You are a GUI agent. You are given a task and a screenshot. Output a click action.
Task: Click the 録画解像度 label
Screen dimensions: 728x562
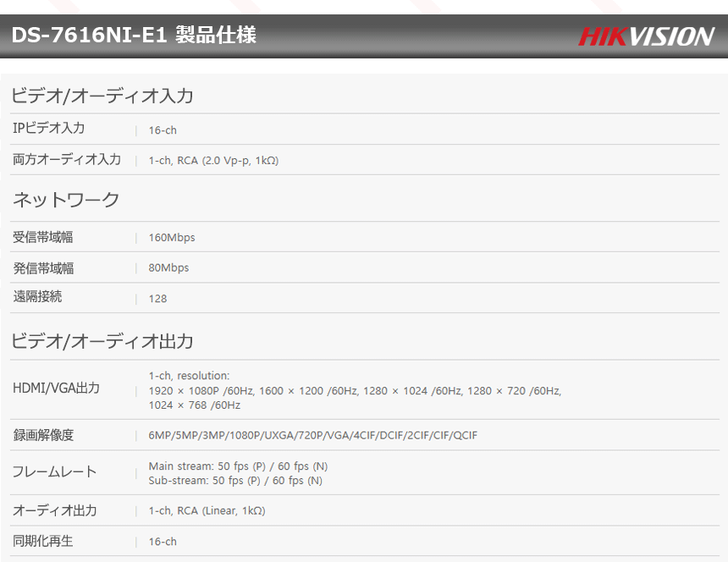pyautogui.click(x=43, y=435)
